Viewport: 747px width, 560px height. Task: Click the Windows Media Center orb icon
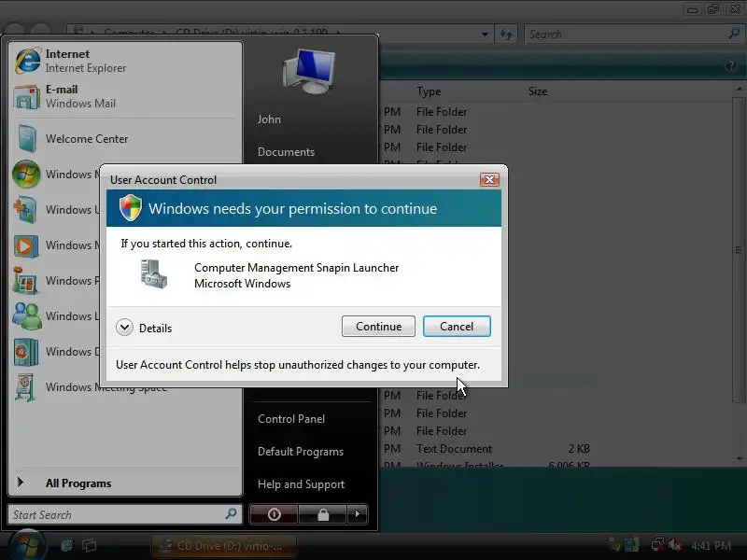click(x=26, y=174)
